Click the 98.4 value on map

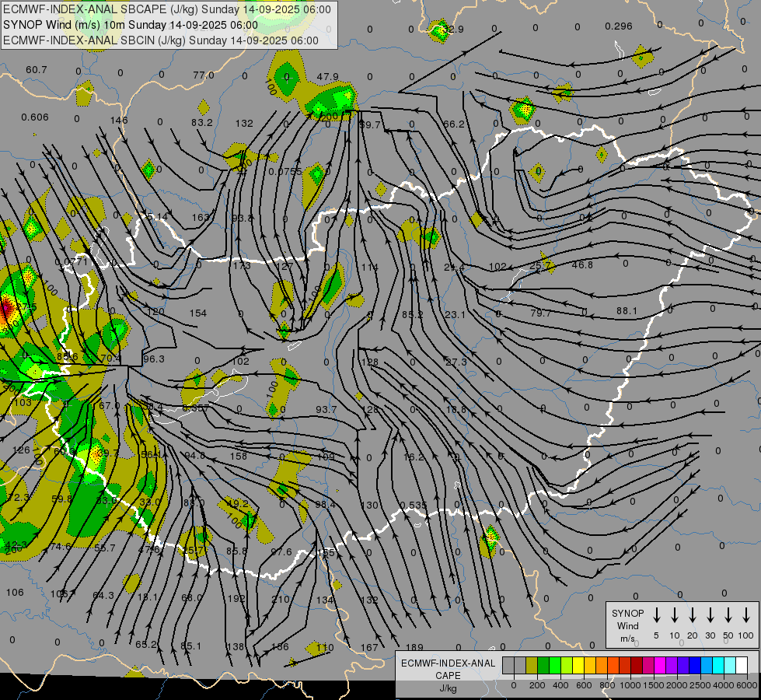tap(325, 505)
